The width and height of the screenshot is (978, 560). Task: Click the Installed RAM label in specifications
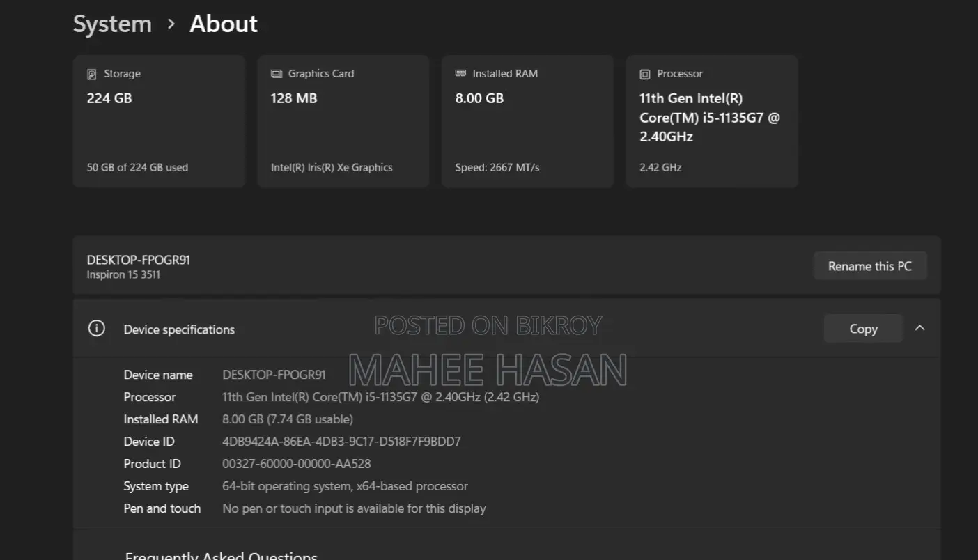point(161,419)
